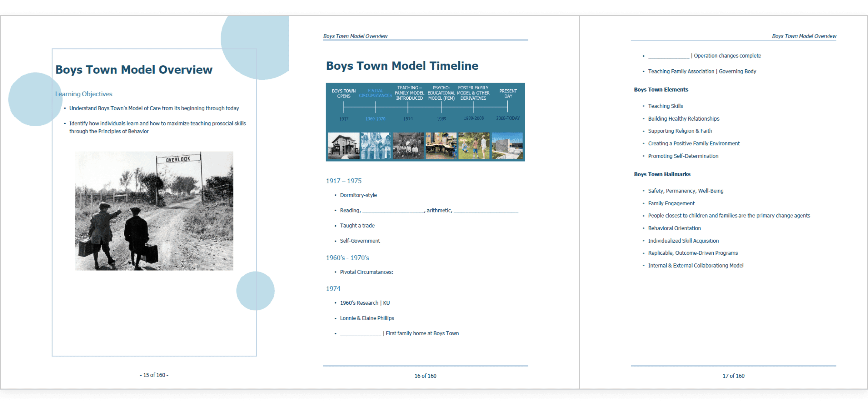Click page number '17 of 160'
Screen dimensions: 868x405
(733, 376)
